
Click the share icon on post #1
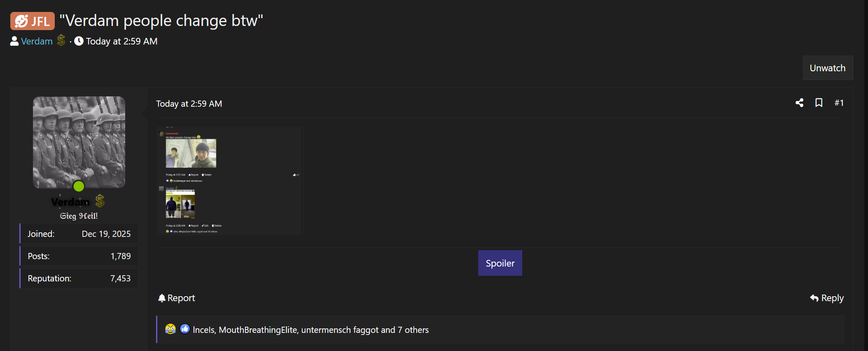click(799, 103)
